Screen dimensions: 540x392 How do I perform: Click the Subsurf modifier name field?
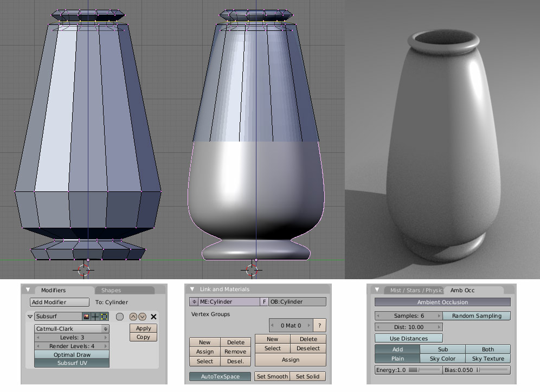click(x=58, y=317)
